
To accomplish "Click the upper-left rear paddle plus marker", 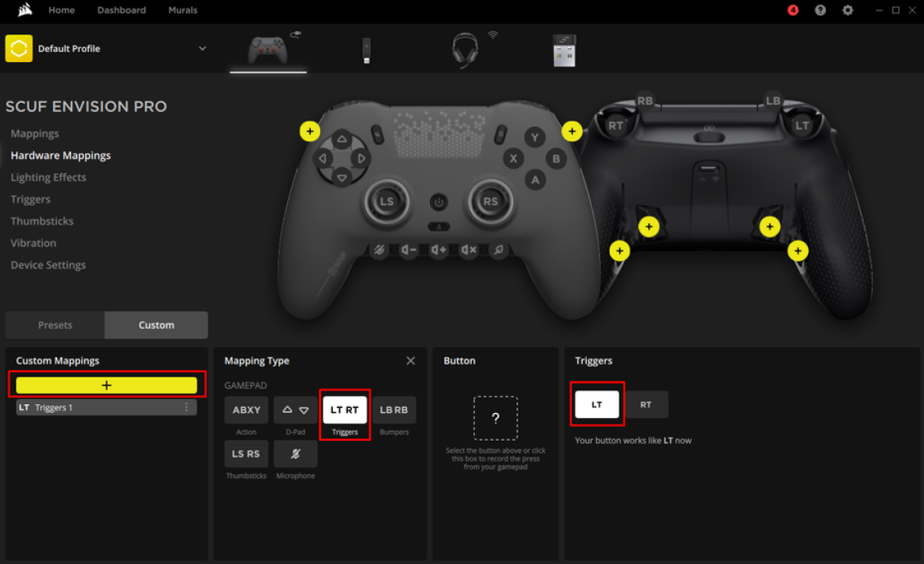I will pos(649,227).
